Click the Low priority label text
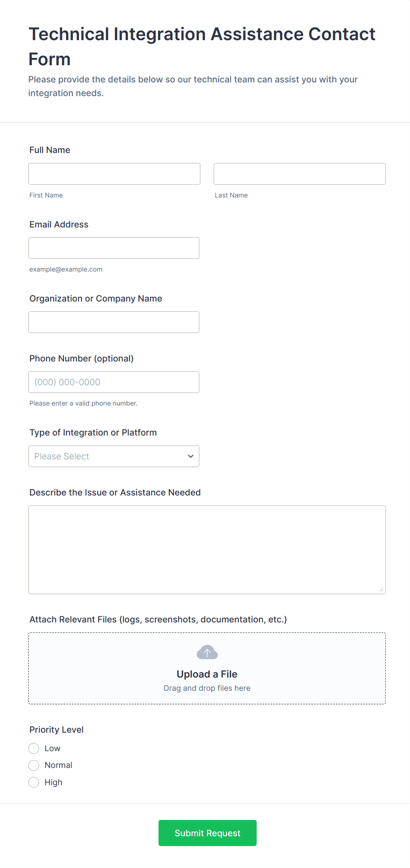 point(52,749)
